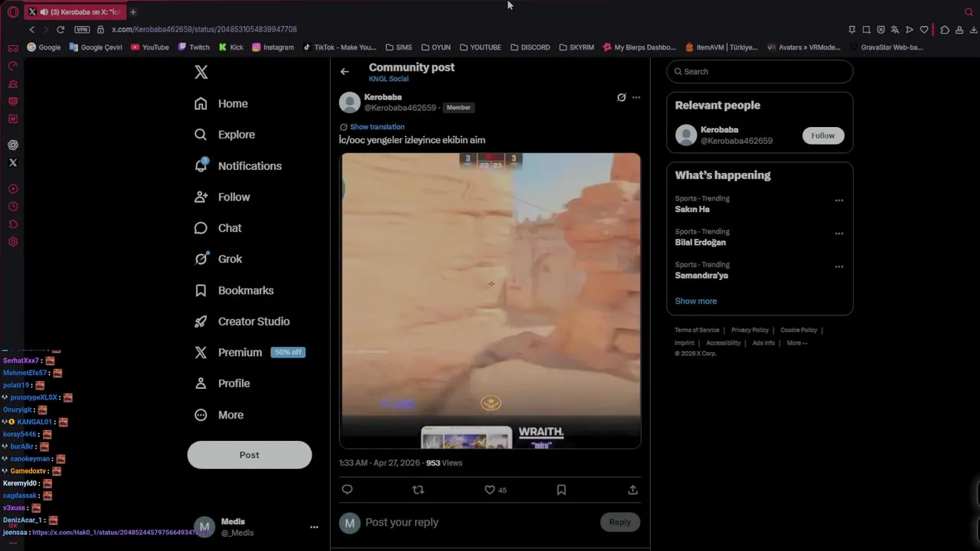Click Show more under What's happening
Image resolution: width=980 pixels, height=551 pixels.
point(696,301)
